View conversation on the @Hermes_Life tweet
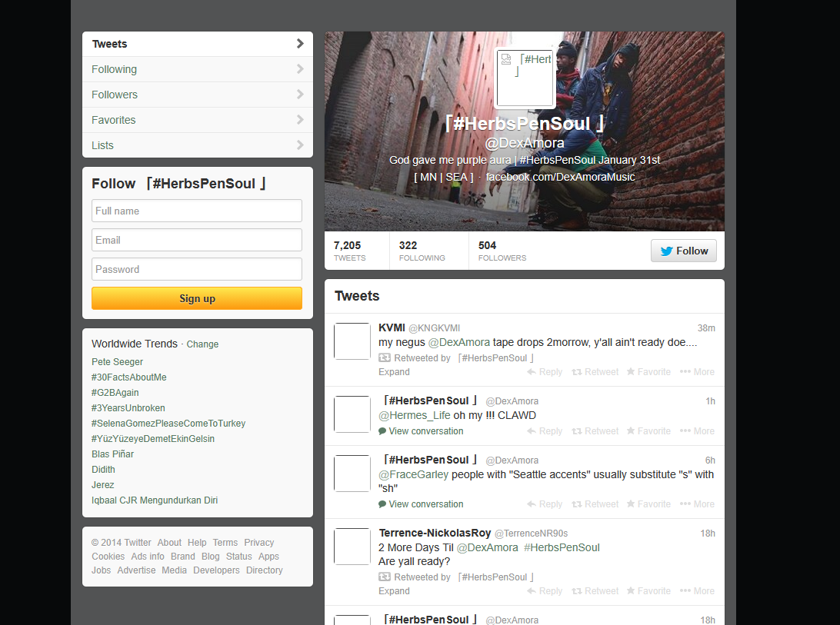840x625 pixels. pos(421,431)
